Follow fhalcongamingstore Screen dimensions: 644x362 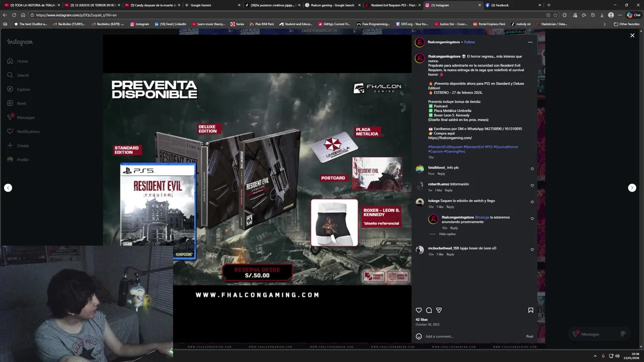tap(469, 42)
